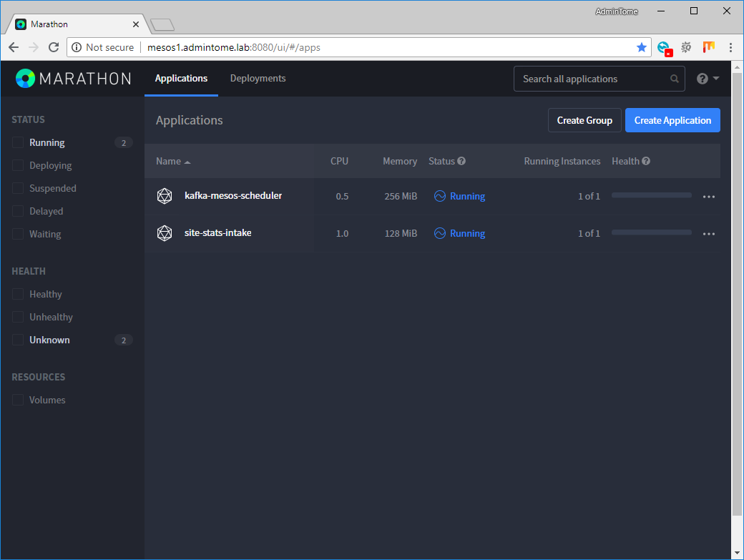This screenshot has width=744, height=560.
Task: Click the health bar for site-stats-intake
Action: (651, 232)
